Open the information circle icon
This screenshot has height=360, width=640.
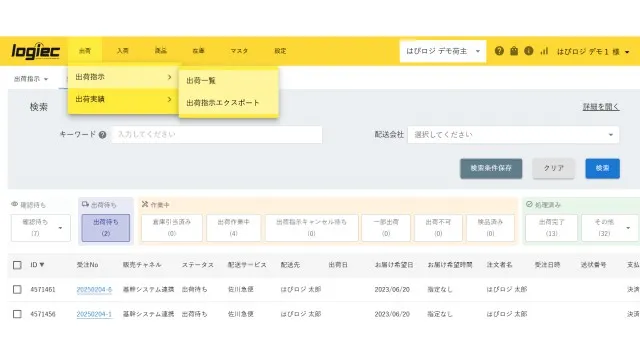tap(529, 51)
